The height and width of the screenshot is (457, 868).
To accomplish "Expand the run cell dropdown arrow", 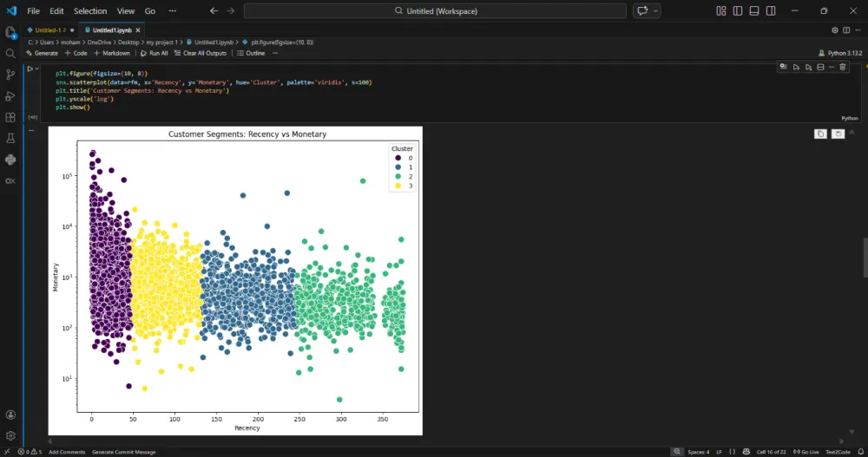I will click(36, 69).
